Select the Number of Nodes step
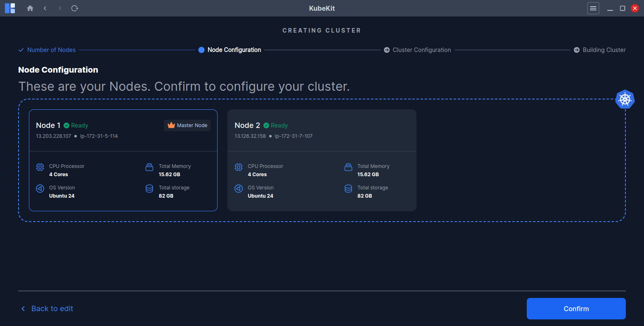The width and height of the screenshot is (644, 326). tap(51, 50)
